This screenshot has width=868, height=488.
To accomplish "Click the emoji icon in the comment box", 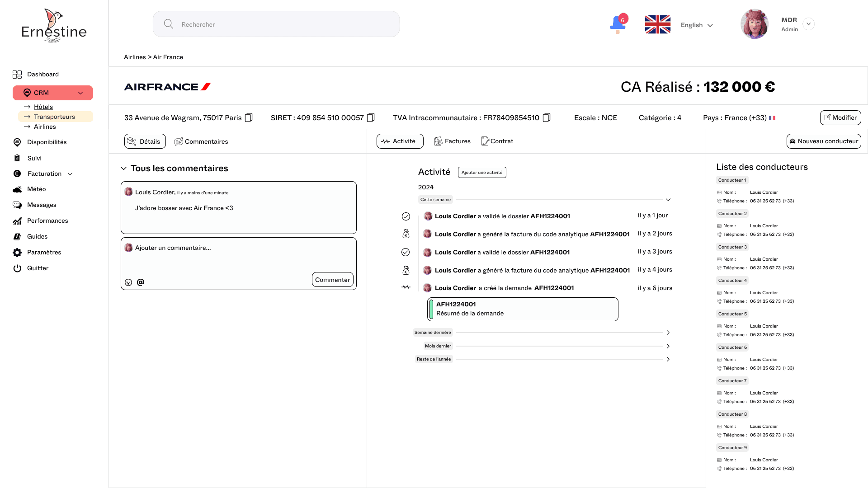I will tap(128, 282).
